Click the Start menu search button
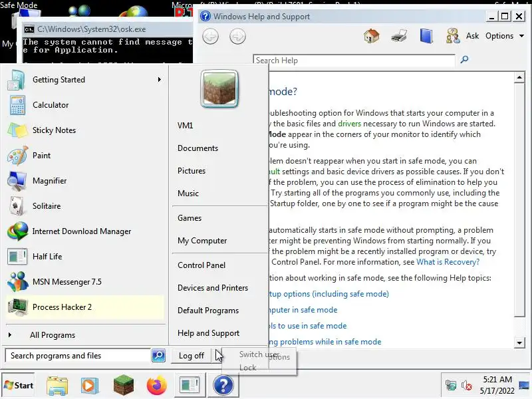Viewport: 532px width, 399px height. coord(158,356)
